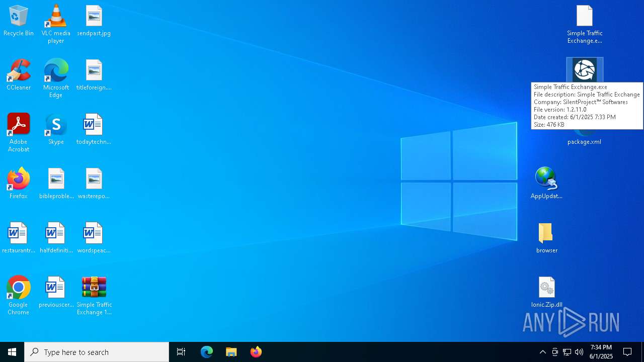Image resolution: width=644 pixels, height=362 pixels.
Task: Click the Show desktop strip on the taskbar
Action: coord(642,352)
